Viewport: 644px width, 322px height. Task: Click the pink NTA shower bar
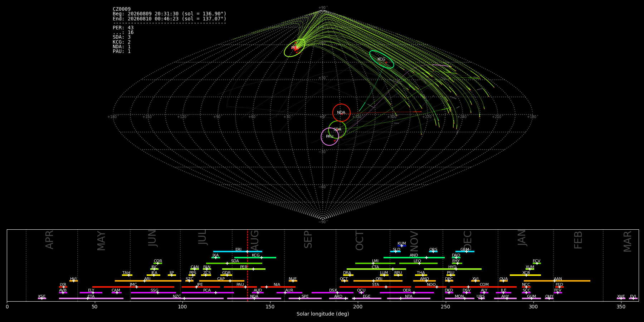point(409,298)
